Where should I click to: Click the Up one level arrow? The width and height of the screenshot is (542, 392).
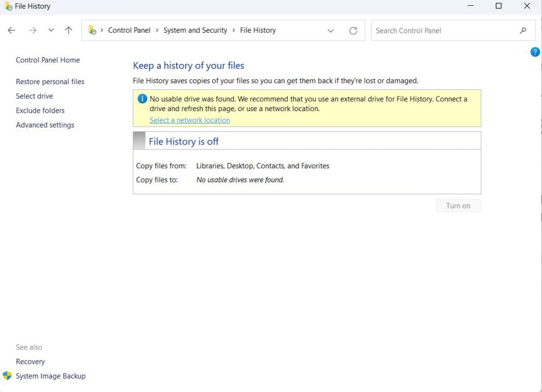(68, 31)
